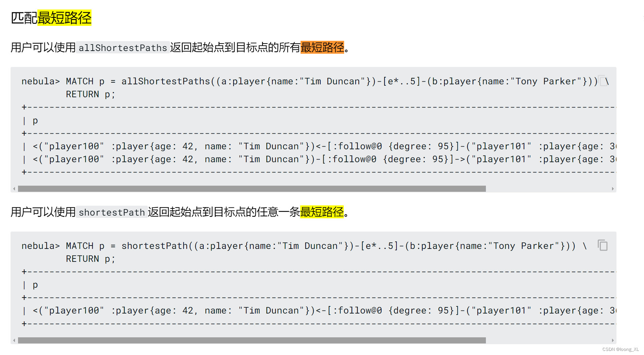
Task: Click the left arrow on the second code block scrollbar
Action: pyautogui.click(x=14, y=340)
